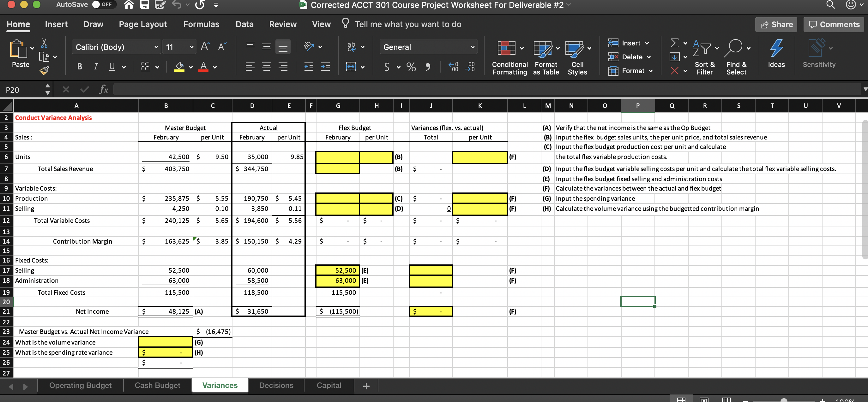This screenshot has width=868, height=402.
Task: Select the Italic formatting icon
Action: click(95, 66)
